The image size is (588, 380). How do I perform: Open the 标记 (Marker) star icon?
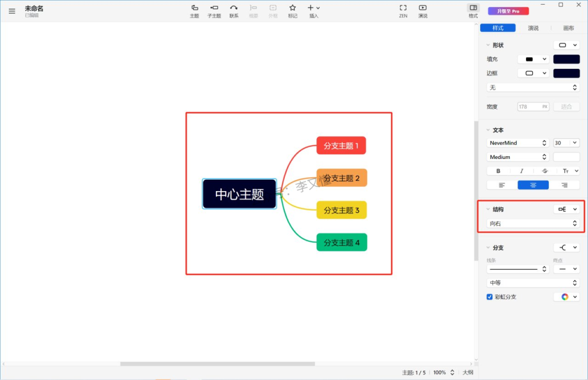pos(292,11)
